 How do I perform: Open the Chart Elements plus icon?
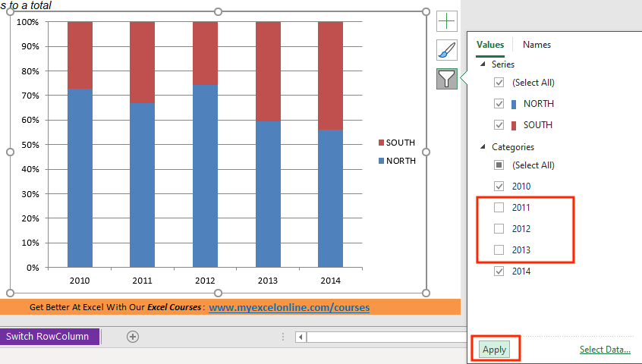(447, 21)
